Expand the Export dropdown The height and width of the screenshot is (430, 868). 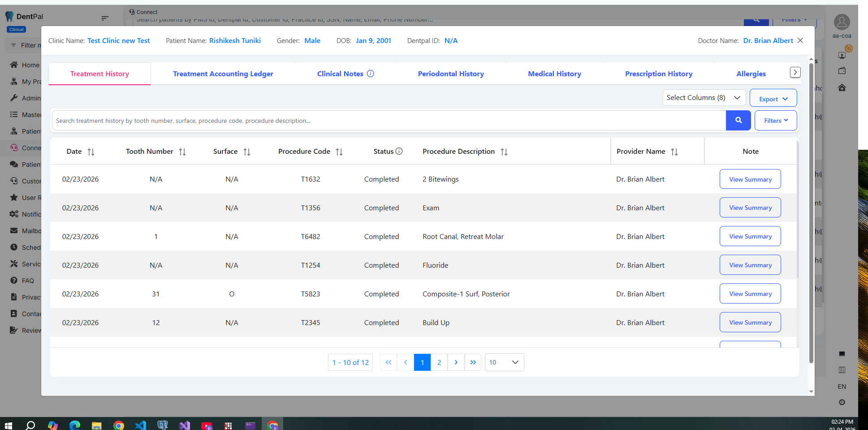tap(773, 99)
